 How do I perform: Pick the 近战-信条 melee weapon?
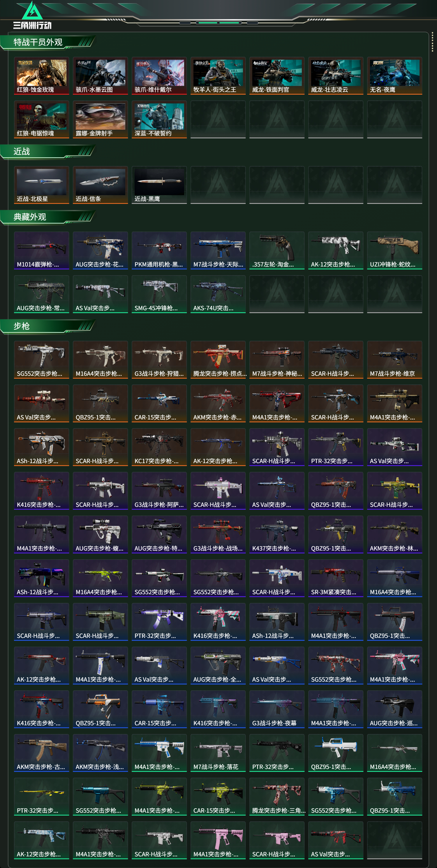[101, 185]
